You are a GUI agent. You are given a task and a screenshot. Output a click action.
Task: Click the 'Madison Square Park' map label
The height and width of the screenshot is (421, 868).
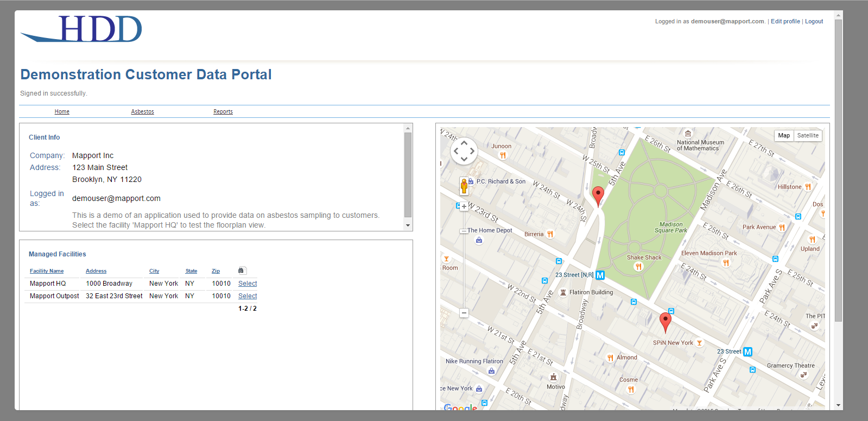671,228
